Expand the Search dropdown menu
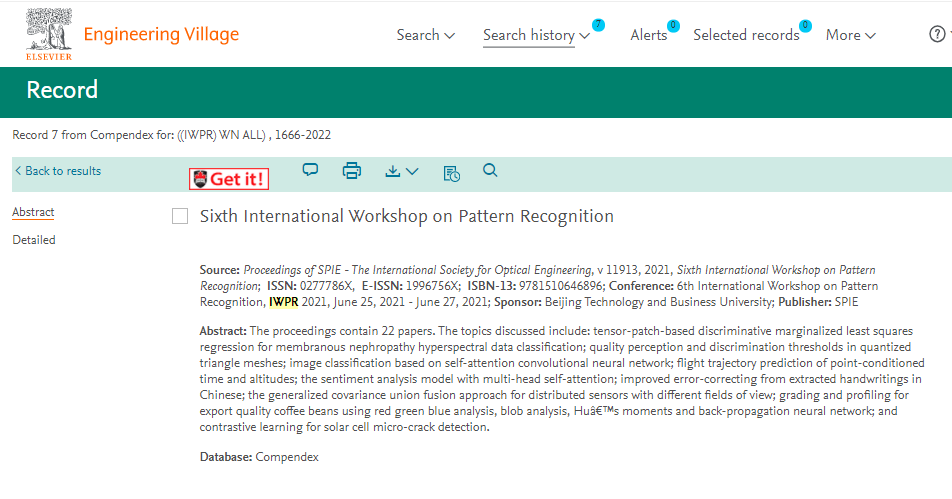This screenshot has height=499, width=952. point(425,35)
